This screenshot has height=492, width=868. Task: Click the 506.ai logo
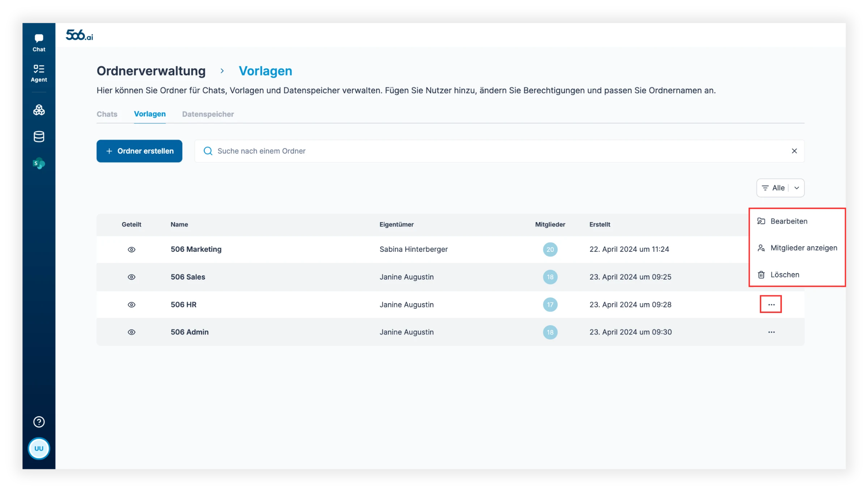click(79, 35)
